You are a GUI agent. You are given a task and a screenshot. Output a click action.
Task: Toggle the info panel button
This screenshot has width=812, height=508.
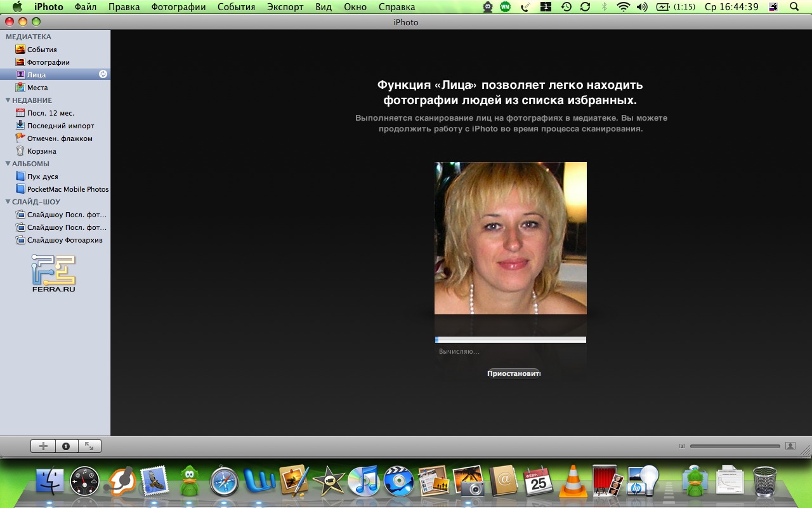pyautogui.click(x=66, y=446)
